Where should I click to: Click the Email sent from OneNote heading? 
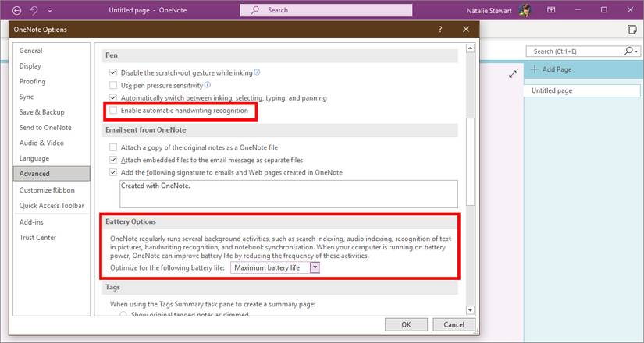(x=145, y=129)
